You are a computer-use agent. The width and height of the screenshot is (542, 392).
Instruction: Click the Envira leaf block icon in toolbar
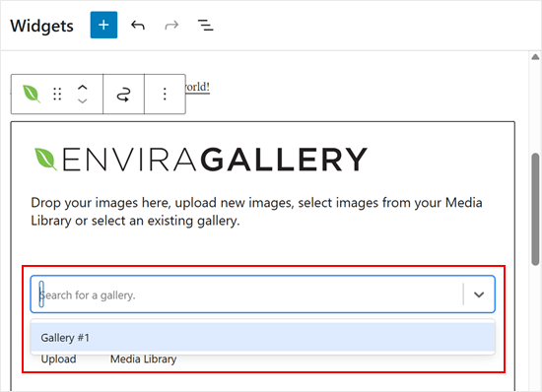[x=32, y=94]
